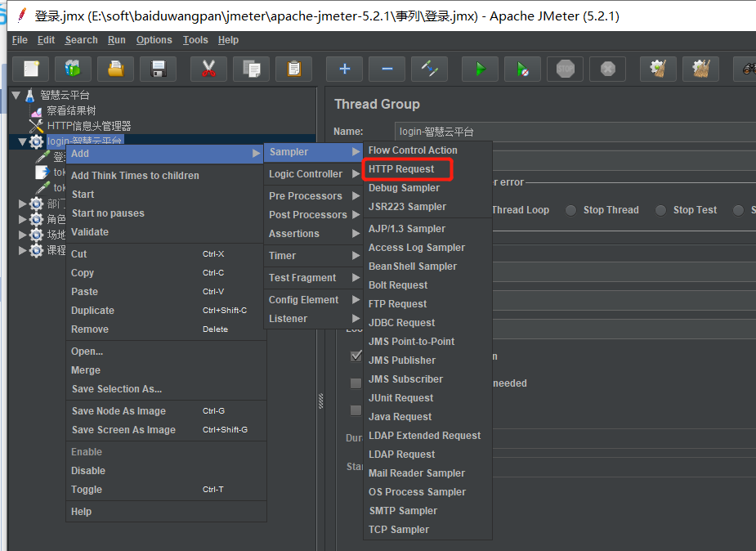Select the Stop Thread radio button
Image resolution: width=756 pixels, height=551 pixels.
pyautogui.click(x=570, y=210)
